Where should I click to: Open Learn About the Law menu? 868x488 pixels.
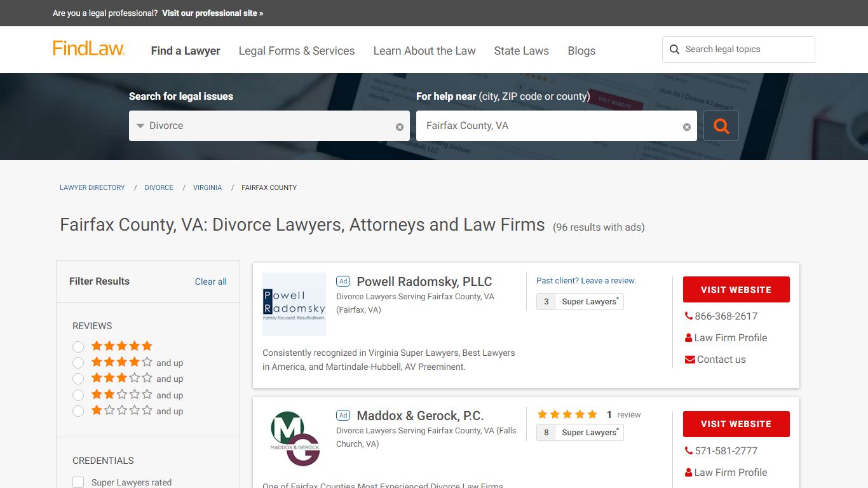coord(424,51)
